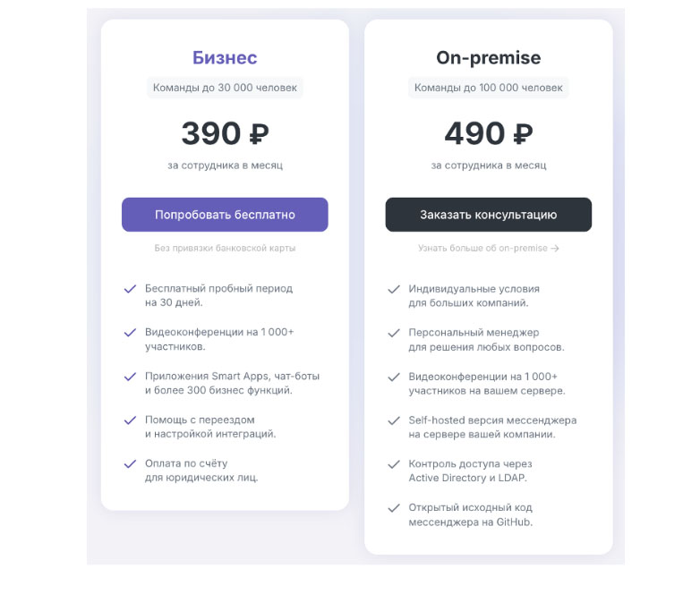Screen dimensions: 700x594
Task: Click checkmark next to "Приложения Smart Apps"
Action: tap(130, 376)
